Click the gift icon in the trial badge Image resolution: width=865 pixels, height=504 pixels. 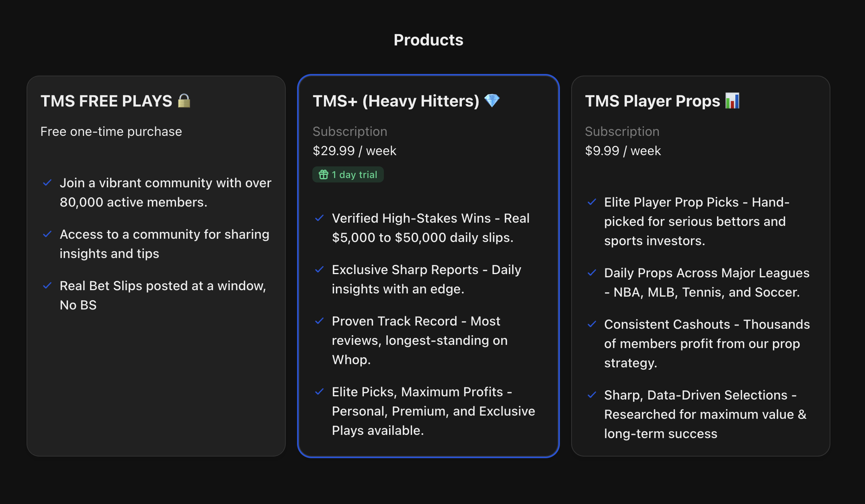[324, 175]
